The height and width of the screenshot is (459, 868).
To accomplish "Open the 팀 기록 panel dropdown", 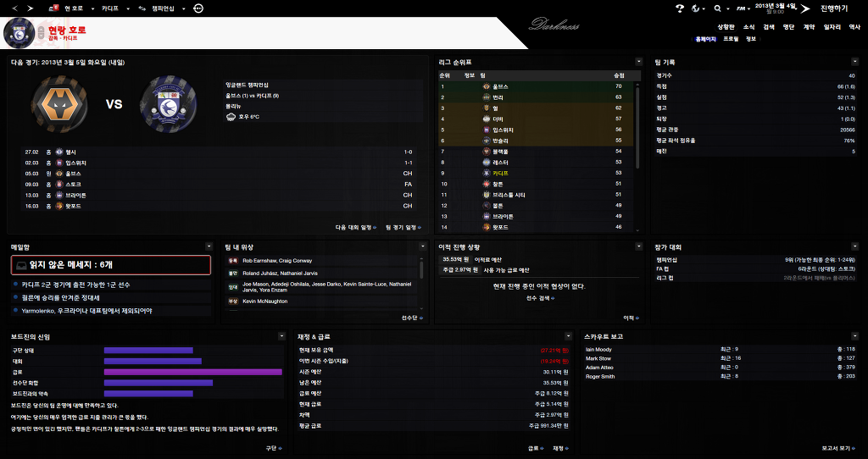I will (854, 62).
